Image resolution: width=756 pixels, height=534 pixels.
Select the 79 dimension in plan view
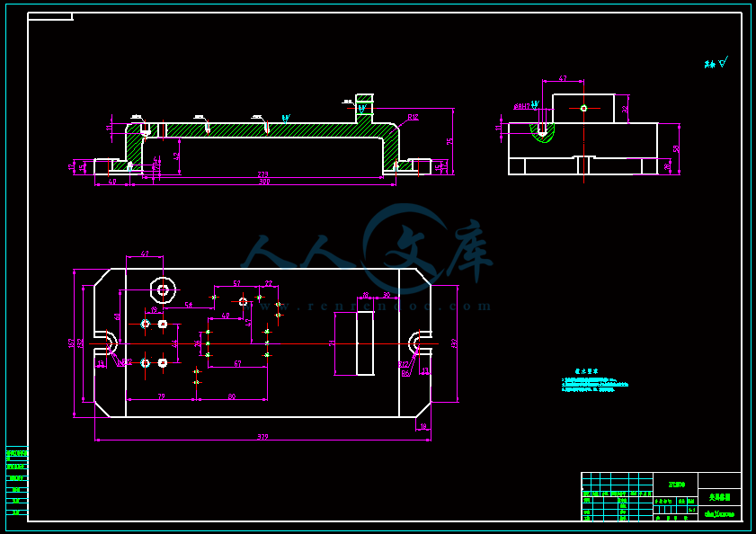click(x=162, y=396)
